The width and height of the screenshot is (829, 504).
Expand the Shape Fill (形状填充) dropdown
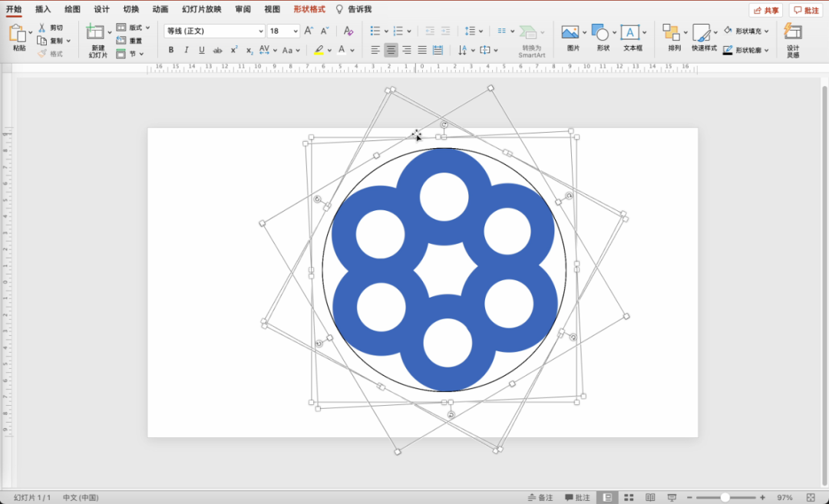click(x=767, y=31)
